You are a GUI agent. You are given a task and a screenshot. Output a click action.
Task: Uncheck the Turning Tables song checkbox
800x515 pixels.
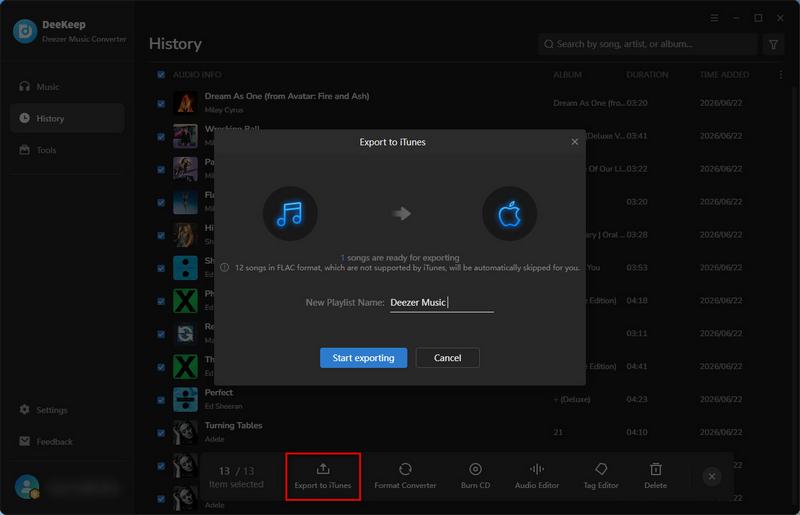click(x=161, y=433)
